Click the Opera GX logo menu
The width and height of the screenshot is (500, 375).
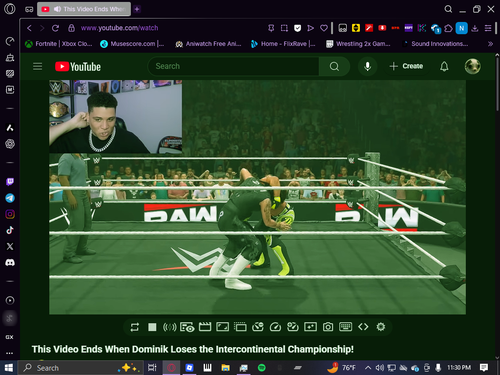click(x=10, y=9)
